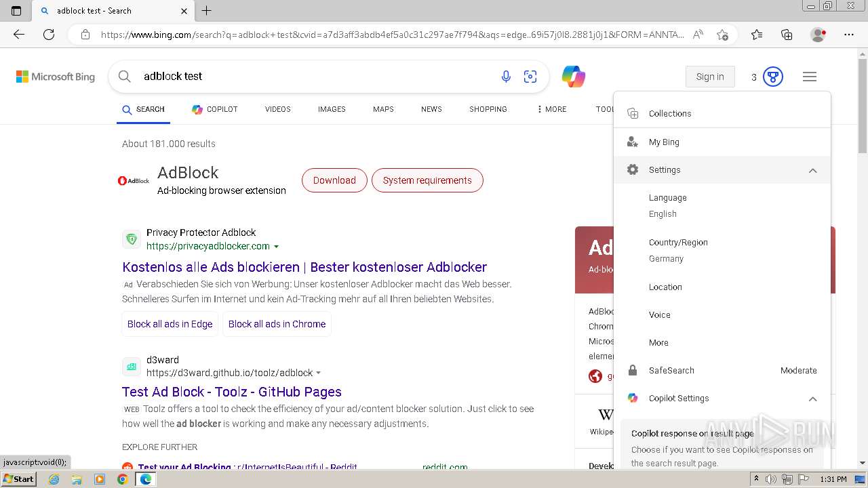This screenshot has width=868, height=488.
Task: Open the browser profile avatar
Action: pyautogui.click(x=818, y=35)
